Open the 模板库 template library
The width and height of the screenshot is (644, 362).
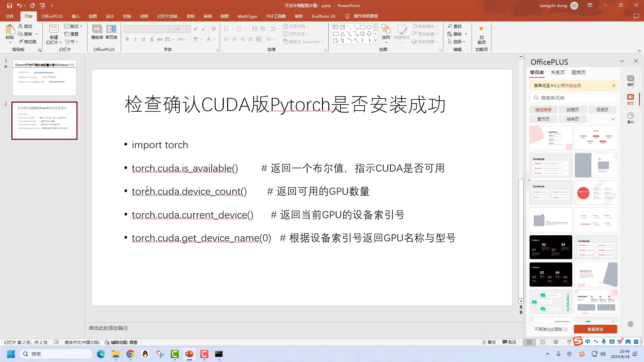pyautogui.click(x=97, y=32)
